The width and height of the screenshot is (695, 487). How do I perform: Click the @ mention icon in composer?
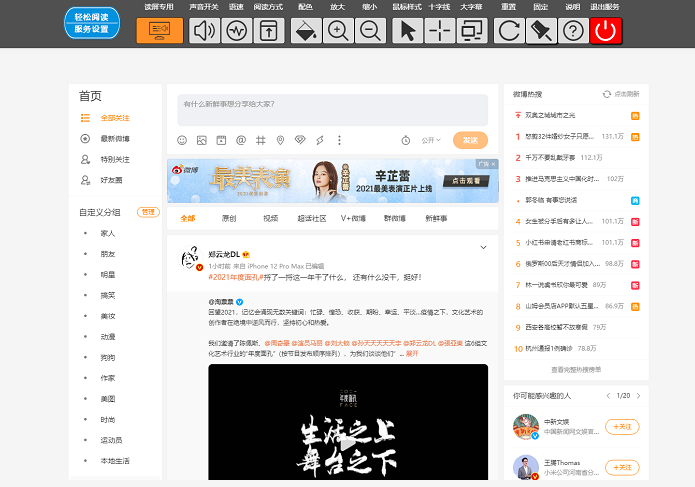(x=241, y=140)
